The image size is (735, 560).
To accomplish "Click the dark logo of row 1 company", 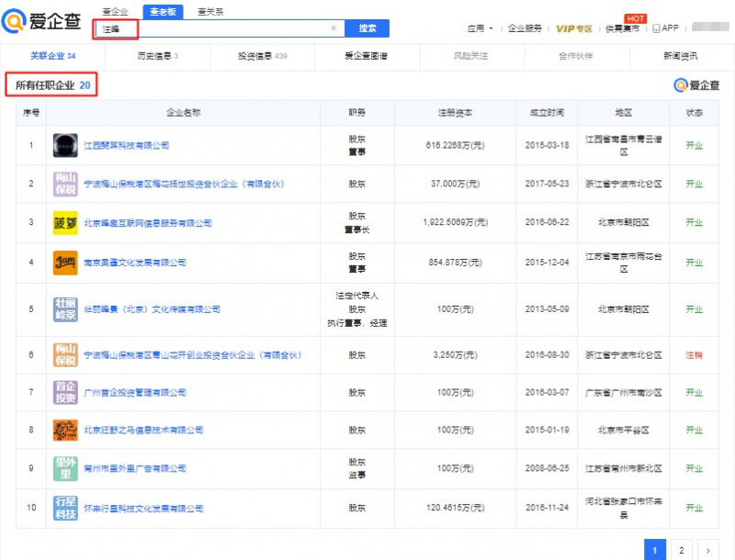I will [x=64, y=145].
